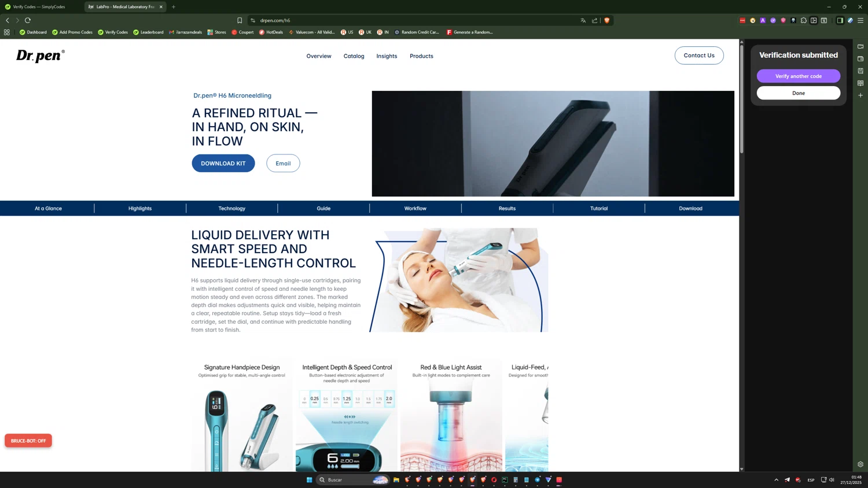
Task: Click the H6 hero product image
Action: [553, 143]
